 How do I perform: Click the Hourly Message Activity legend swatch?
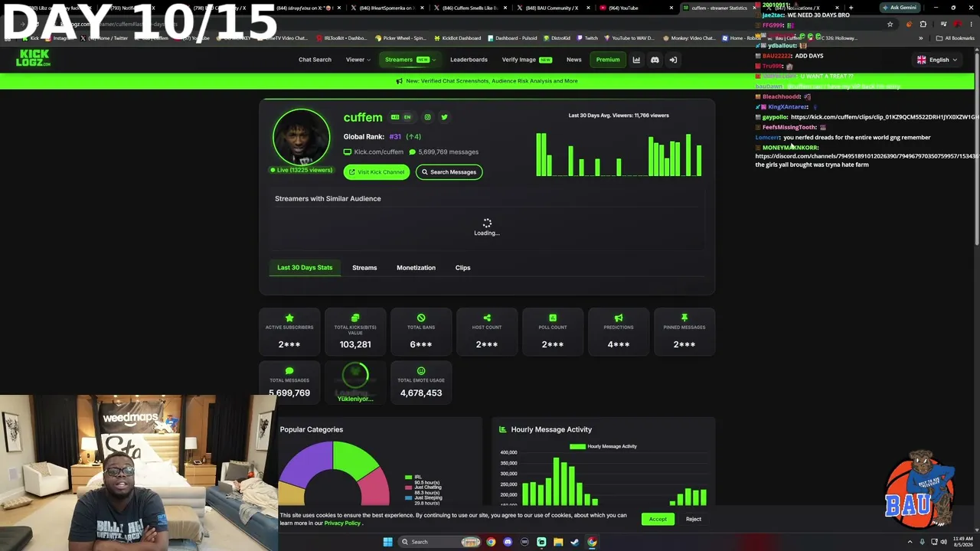pos(577,446)
